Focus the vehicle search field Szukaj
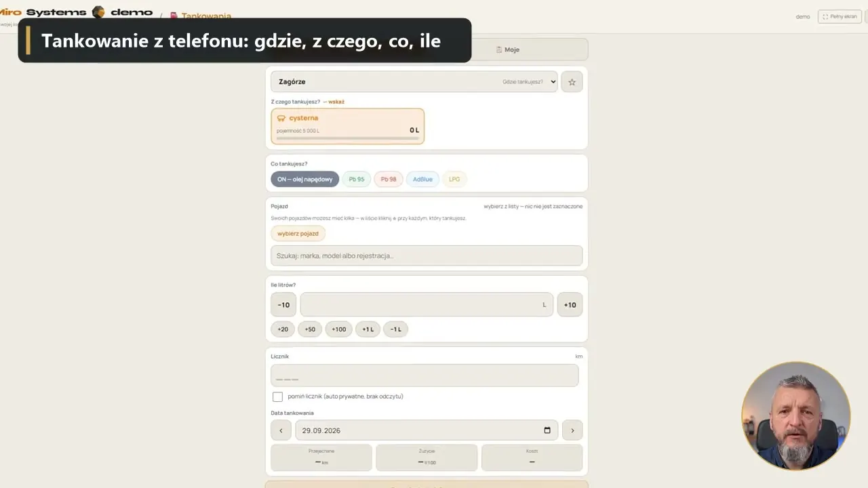Image resolution: width=868 pixels, height=488 pixels. (x=427, y=256)
